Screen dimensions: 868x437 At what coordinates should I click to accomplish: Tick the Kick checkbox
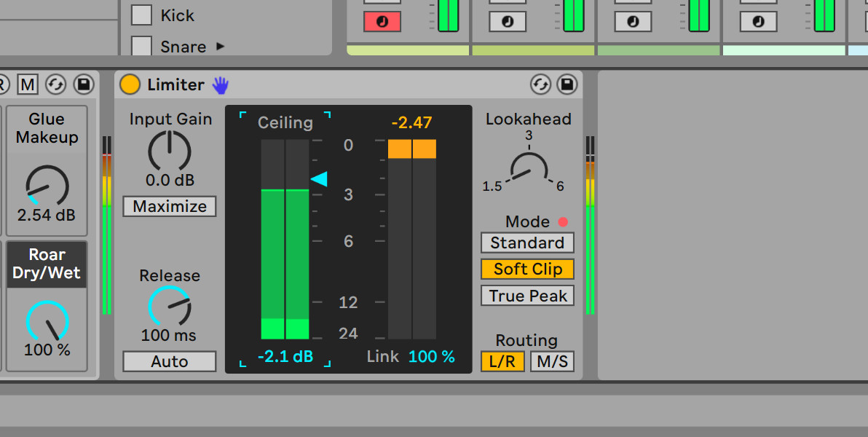(141, 15)
